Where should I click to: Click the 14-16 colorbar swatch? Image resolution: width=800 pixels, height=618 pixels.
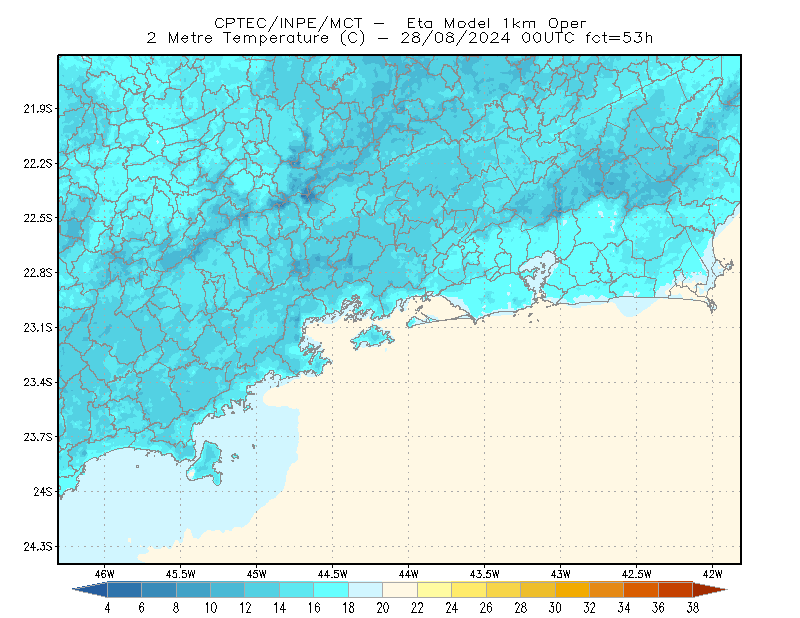[297, 590]
